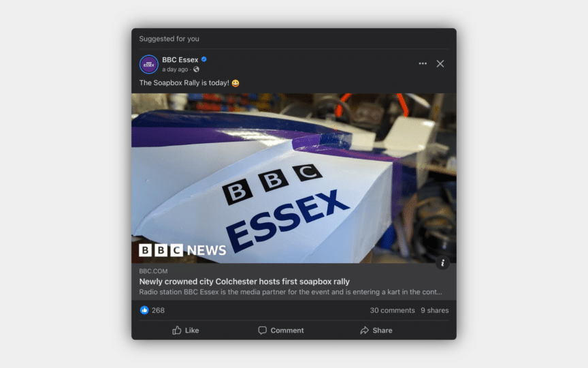Click the info 'i' icon on image
Screen dimensions: 588x368
442,263
